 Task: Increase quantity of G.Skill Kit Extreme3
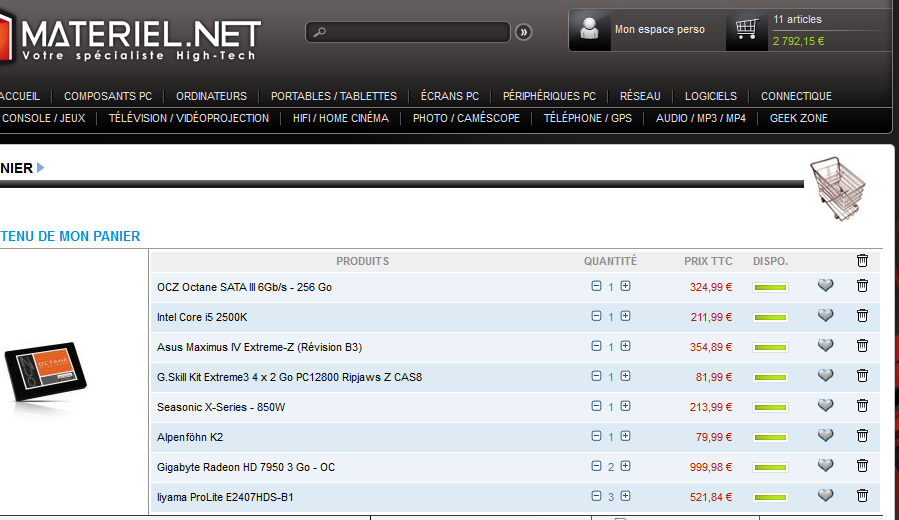(625, 376)
